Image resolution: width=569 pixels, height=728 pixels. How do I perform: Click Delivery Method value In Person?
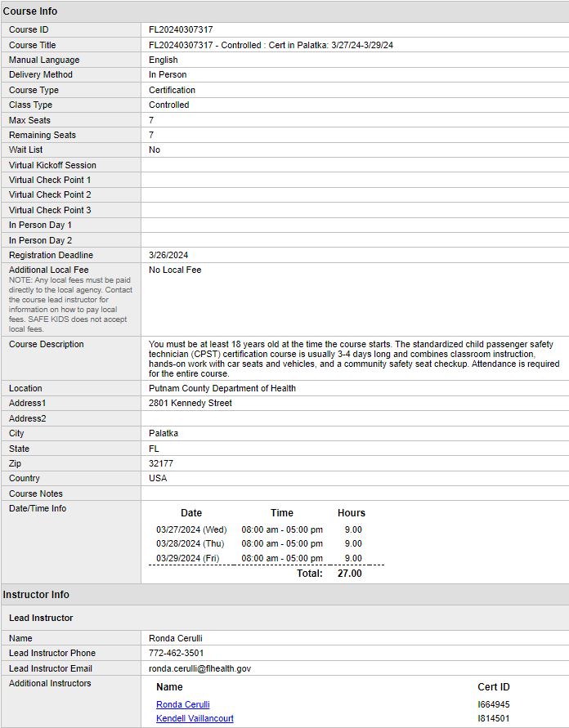point(168,74)
